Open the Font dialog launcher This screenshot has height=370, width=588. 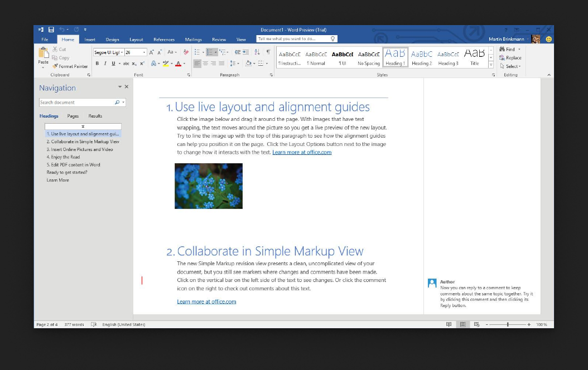coord(189,75)
